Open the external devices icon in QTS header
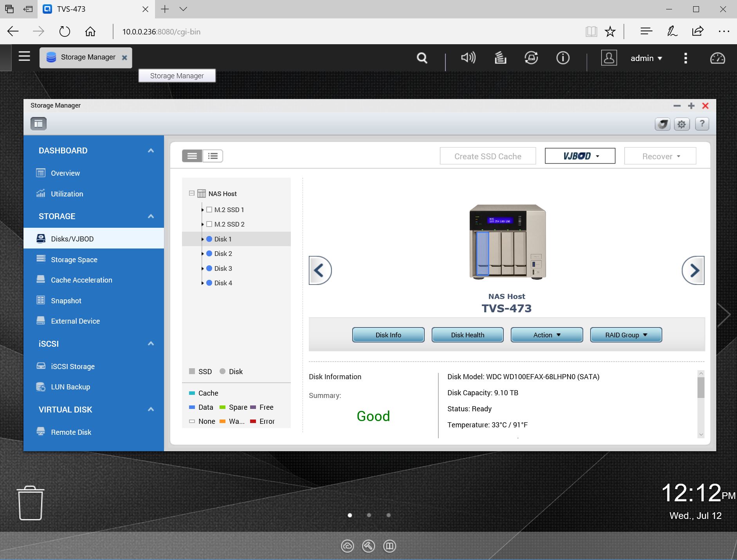The image size is (737, 560). tap(531, 58)
